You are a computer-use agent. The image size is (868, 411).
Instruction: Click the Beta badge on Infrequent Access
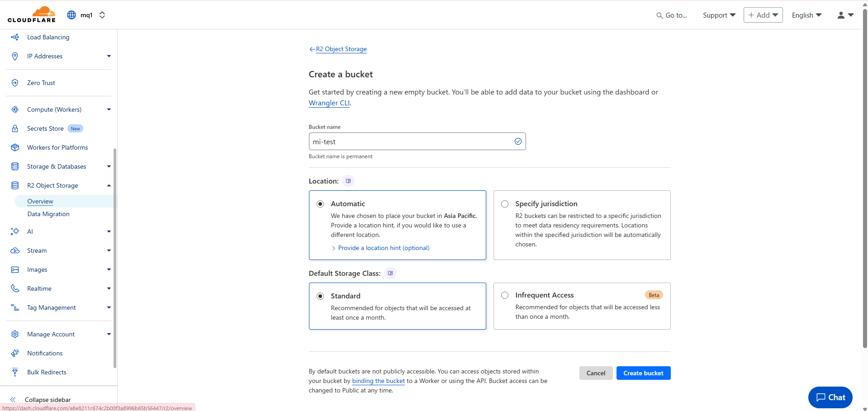[x=654, y=295]
